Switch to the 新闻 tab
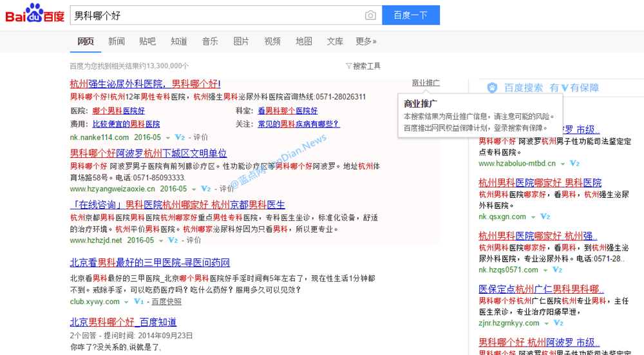The image size is (644, 355). click(x=117, y=41)
